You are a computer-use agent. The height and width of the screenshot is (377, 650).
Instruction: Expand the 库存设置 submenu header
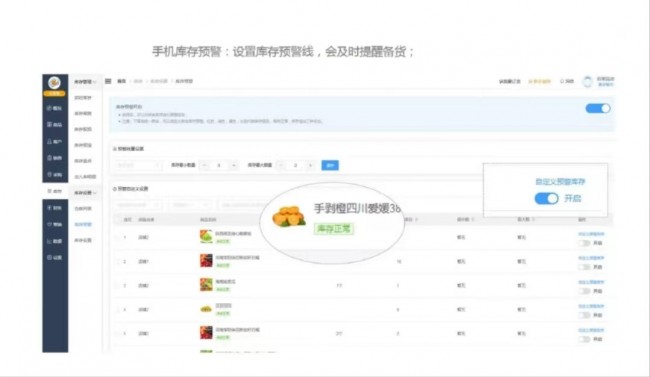(x=85, y=193)
